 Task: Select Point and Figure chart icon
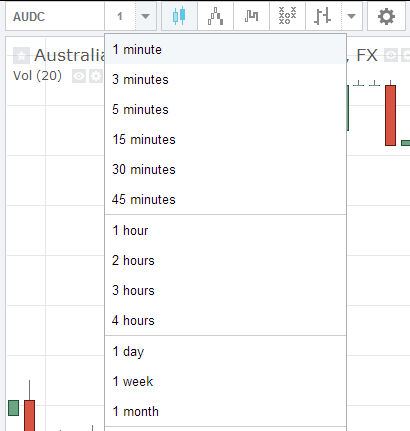coord(287,16)
